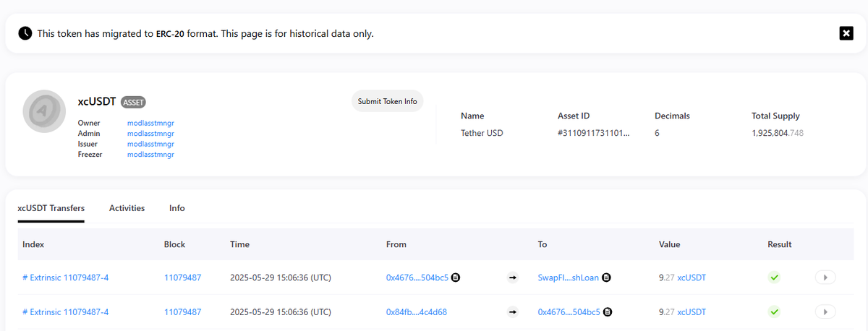Open the Admin modlasstmngr link
Image resolution: width=868 pixels, height=331 pixels.
tap(150, 133)
